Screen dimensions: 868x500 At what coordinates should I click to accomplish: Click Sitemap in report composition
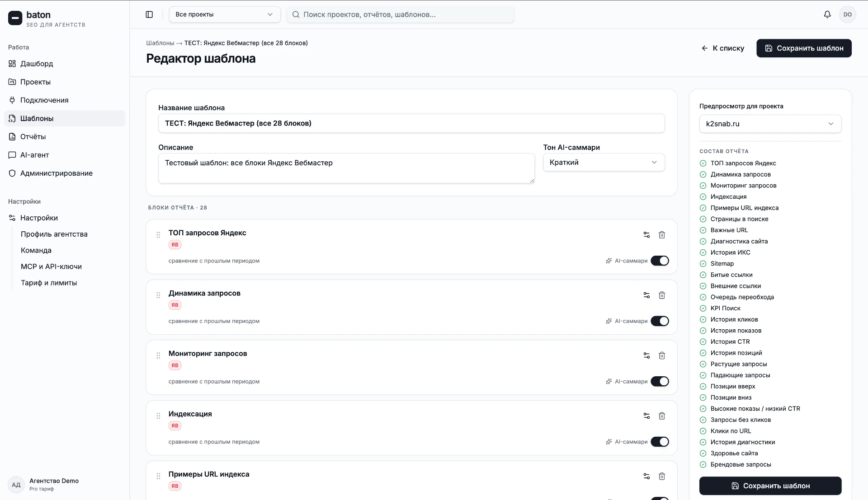click(722, 264)
